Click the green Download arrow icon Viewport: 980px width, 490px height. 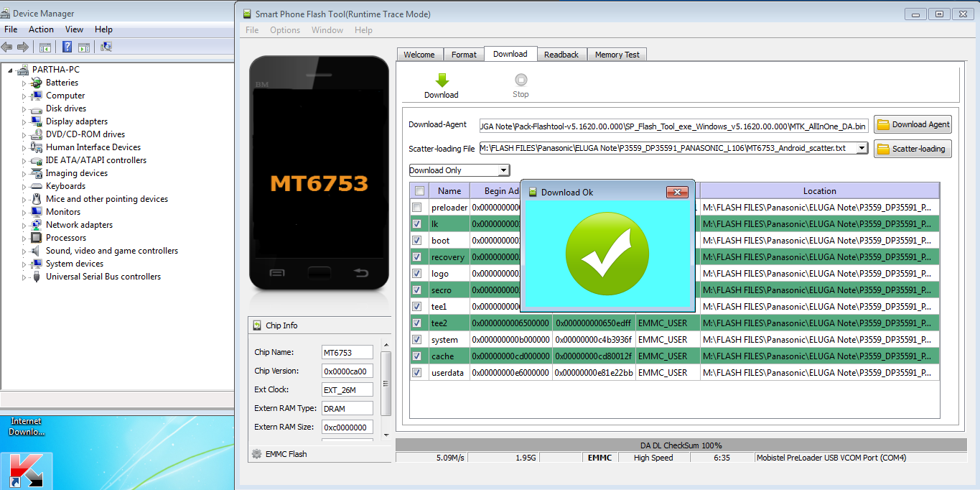(x=442, y=80)
